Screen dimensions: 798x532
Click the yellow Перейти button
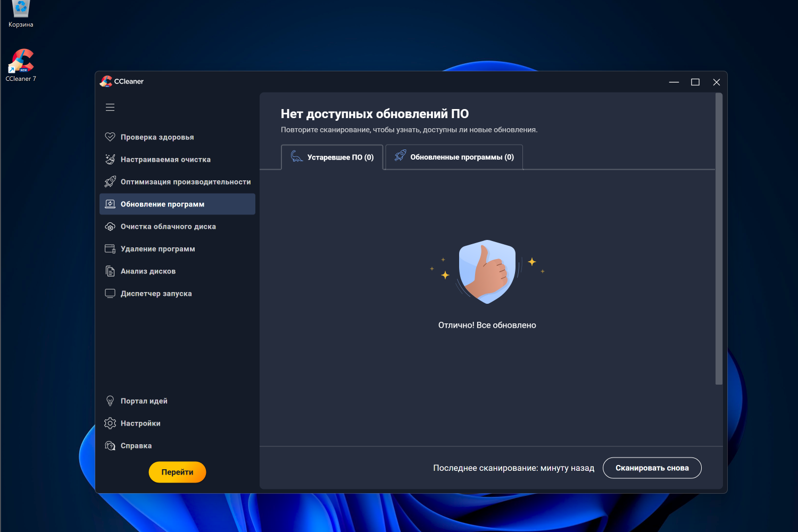tap(177, 472)
